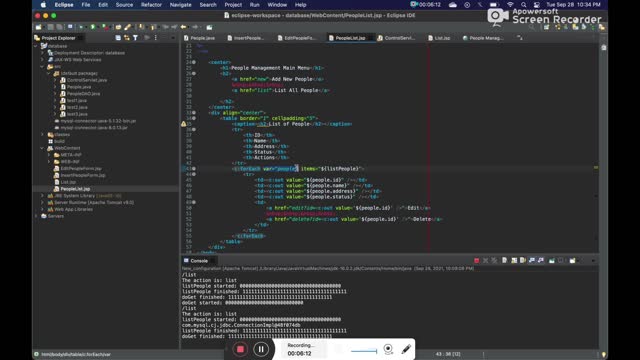
Task: Click the warning marker beside the caption line
Action: pyautogui.click(x=184, y=124)
